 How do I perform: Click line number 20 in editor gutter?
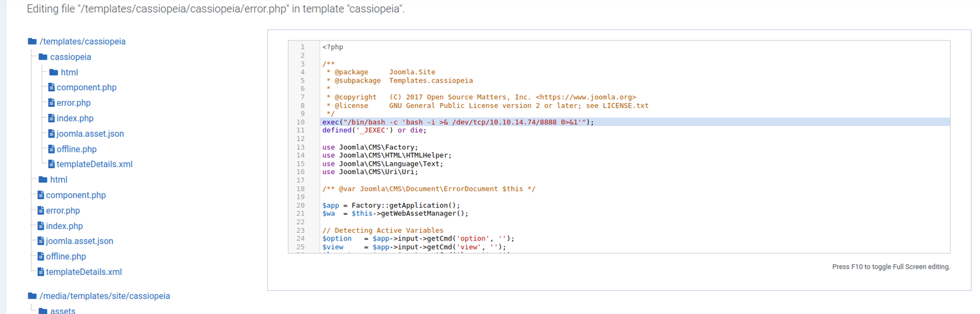(x=301, y=205)
